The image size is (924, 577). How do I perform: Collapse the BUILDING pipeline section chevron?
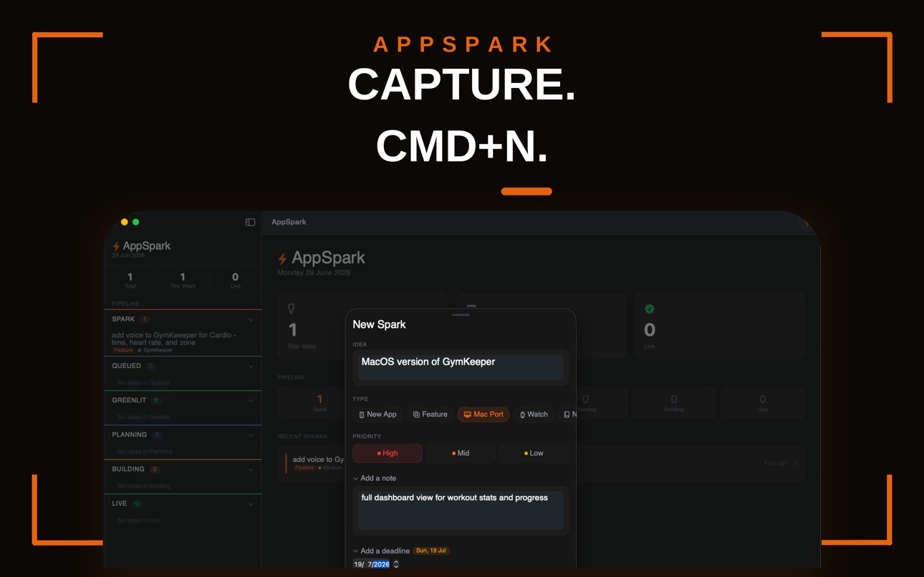pyautogui.click(x=251, y=470)
